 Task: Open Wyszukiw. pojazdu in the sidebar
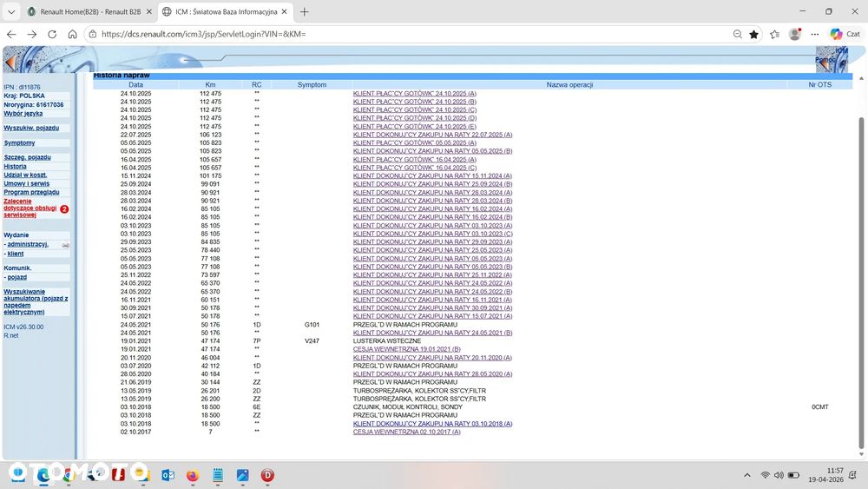31,128
